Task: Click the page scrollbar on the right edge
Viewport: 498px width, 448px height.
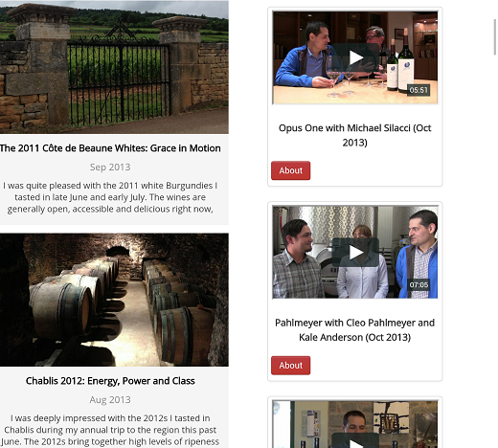Action: pyautogui.click(x=495, y=37)
